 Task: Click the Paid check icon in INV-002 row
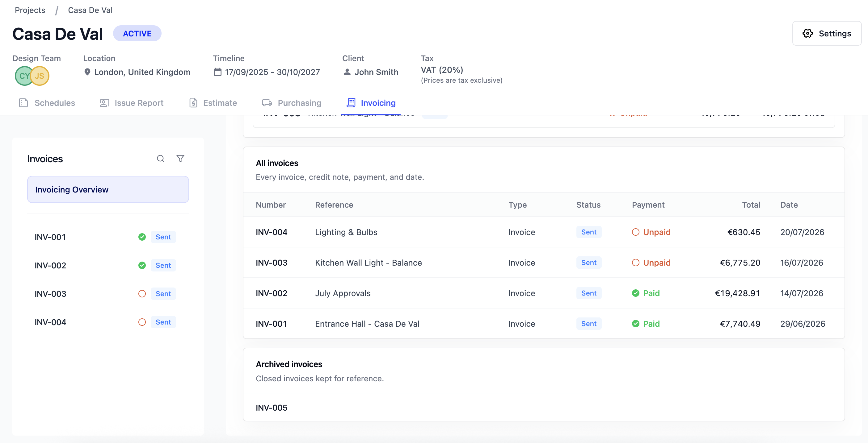[635, 293]
